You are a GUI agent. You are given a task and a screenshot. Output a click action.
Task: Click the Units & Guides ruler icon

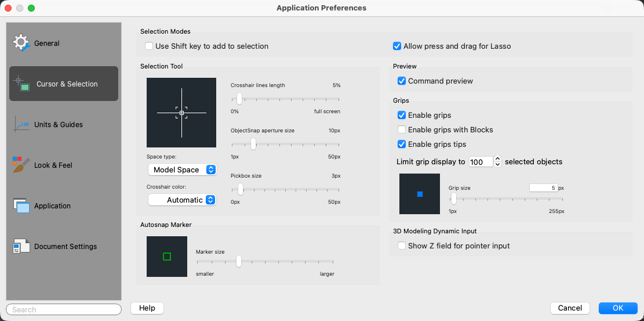[21, 124]
